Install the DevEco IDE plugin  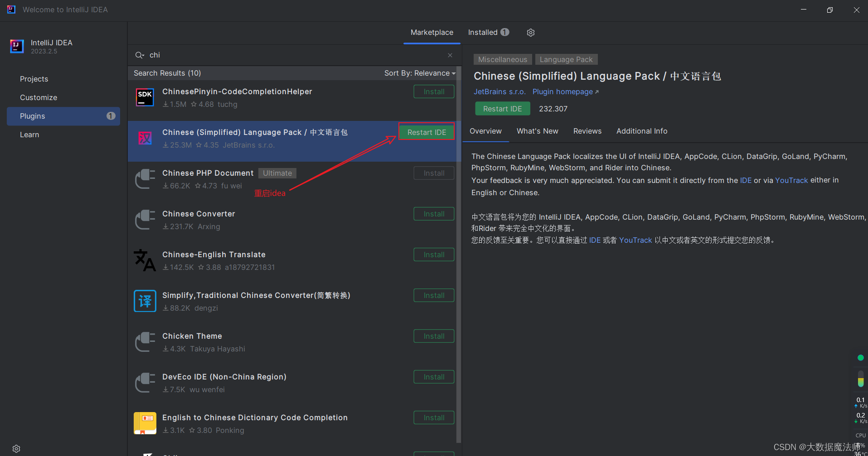434,377
